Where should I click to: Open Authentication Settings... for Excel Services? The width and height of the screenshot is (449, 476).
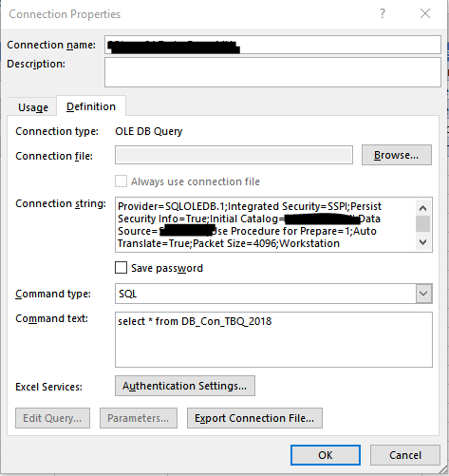[185, 386]
